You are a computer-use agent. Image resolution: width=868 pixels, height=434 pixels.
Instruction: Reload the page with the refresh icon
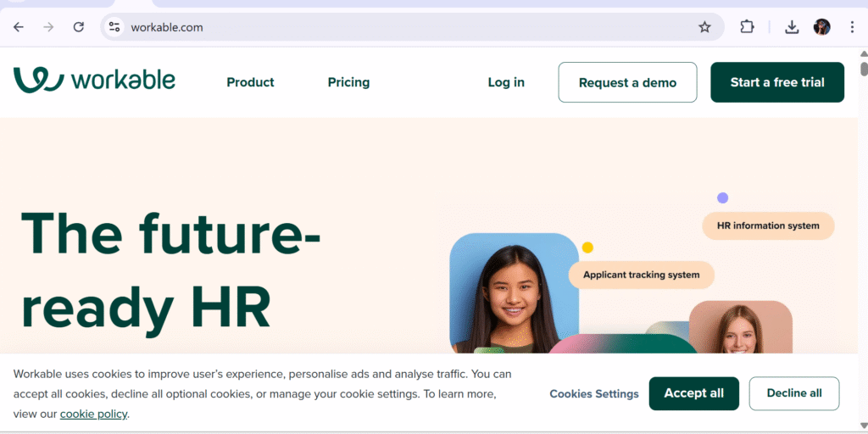[x=79, y=27]
